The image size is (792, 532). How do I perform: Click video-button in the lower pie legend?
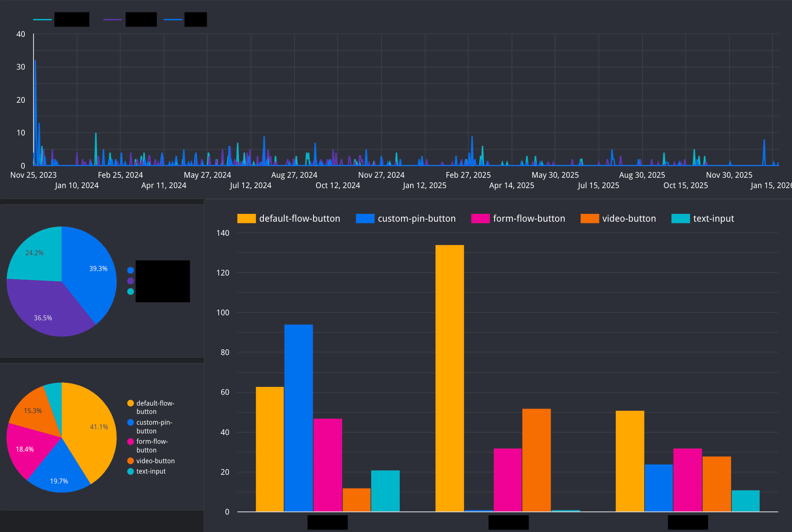point(151,461)
